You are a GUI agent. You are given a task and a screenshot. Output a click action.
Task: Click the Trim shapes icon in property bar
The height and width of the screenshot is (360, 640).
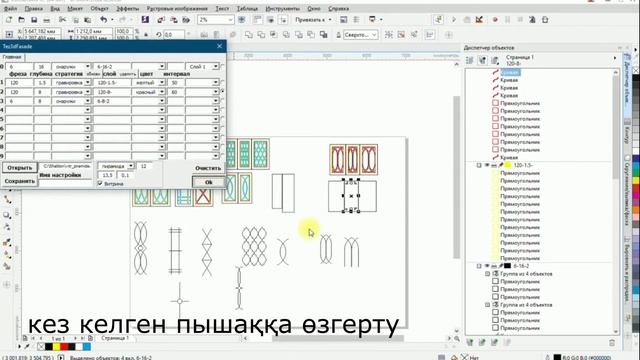point(261,35)
